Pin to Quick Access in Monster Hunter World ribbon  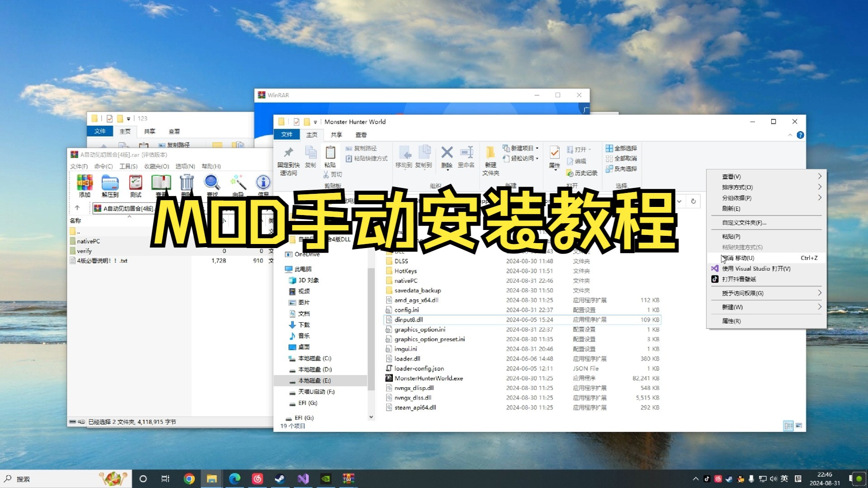point(288,161)
